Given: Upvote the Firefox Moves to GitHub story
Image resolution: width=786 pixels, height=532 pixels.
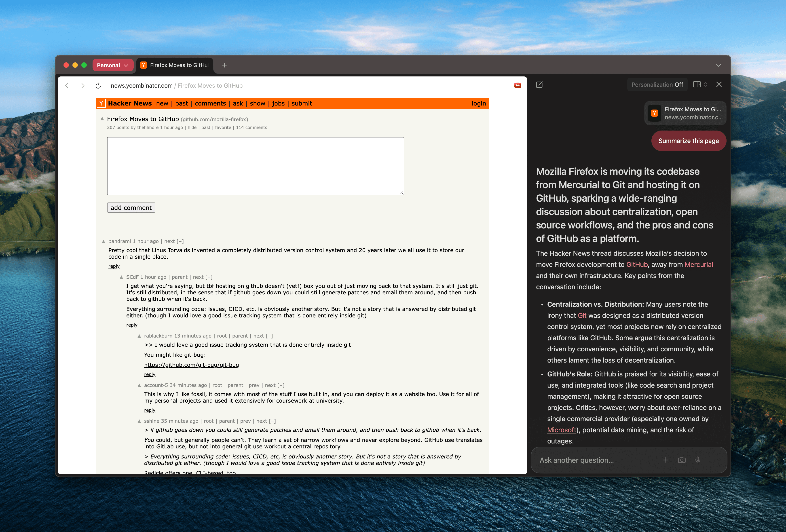Looking at the screenshot, I should (x=102, y=119).
